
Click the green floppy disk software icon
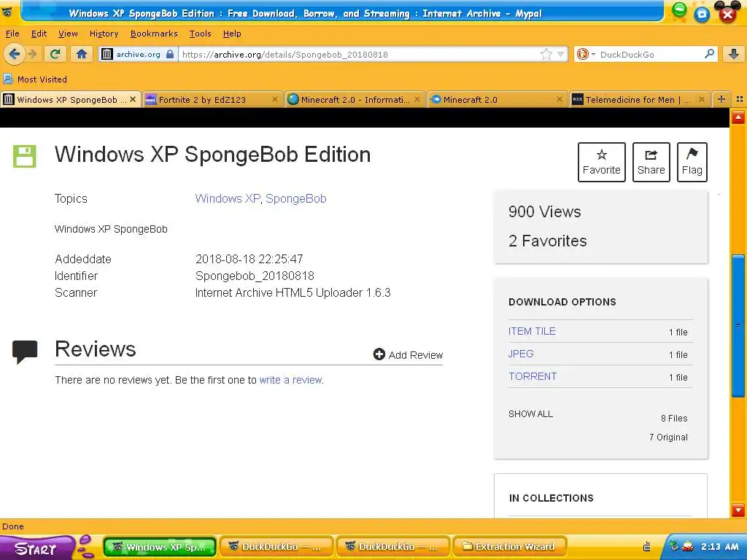(x=24, y=156)
